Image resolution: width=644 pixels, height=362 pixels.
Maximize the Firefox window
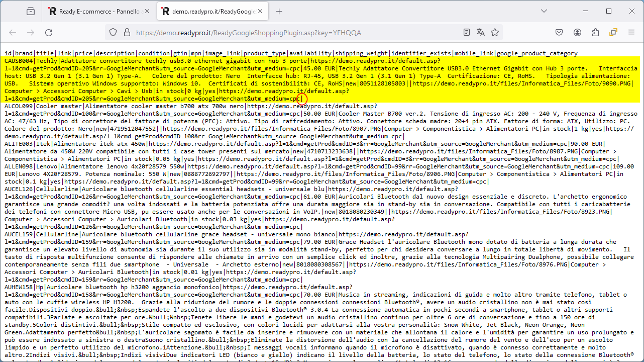(608, 11)
